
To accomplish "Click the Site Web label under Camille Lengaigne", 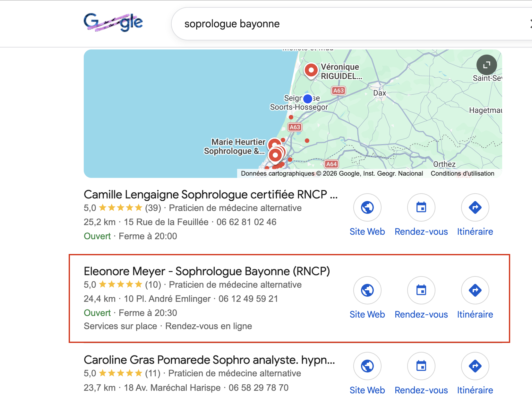I will coord(367,232).
